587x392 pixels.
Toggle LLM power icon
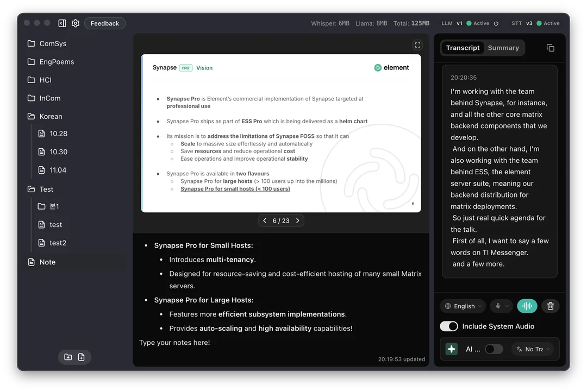click(x=496, y=23)
